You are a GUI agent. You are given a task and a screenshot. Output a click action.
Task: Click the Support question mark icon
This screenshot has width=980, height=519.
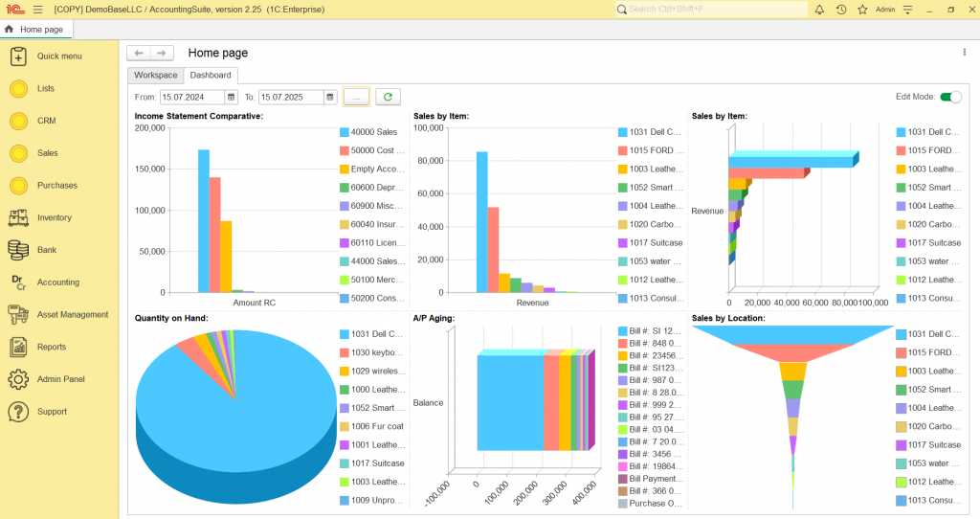click(x=18, y=412)
